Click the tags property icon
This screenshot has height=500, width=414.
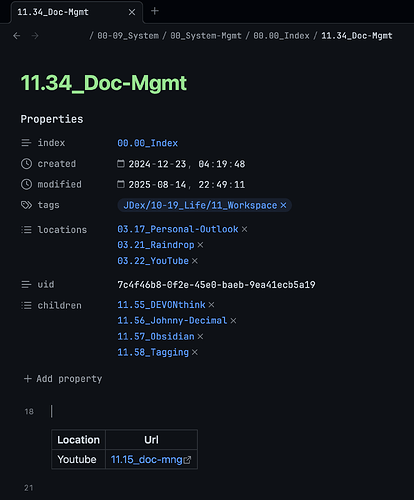[26, 205]
